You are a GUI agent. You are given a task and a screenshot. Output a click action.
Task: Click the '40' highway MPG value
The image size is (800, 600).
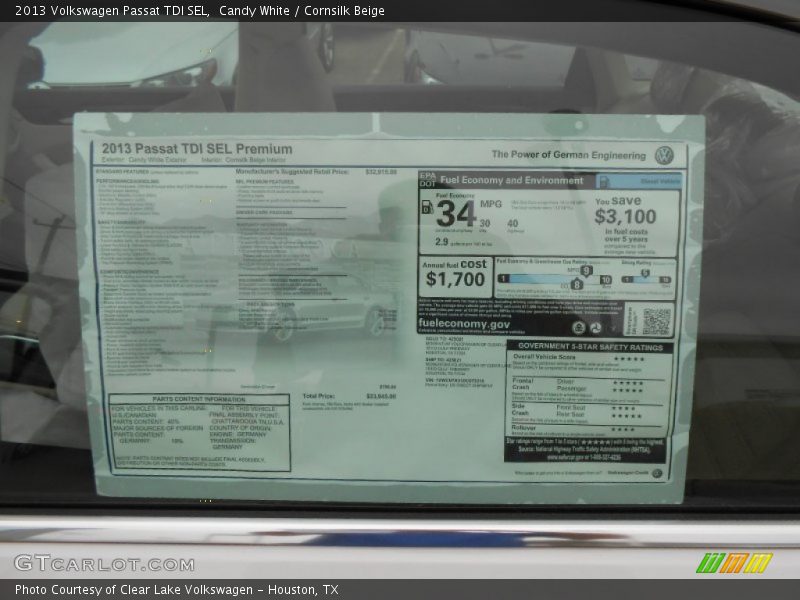[513, 223]
